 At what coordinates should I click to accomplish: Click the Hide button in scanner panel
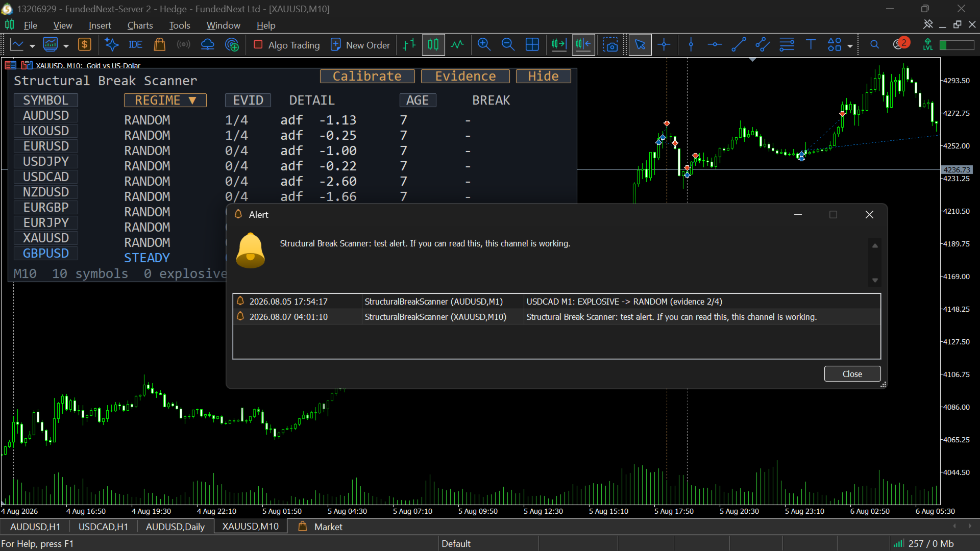click(543, 77)
